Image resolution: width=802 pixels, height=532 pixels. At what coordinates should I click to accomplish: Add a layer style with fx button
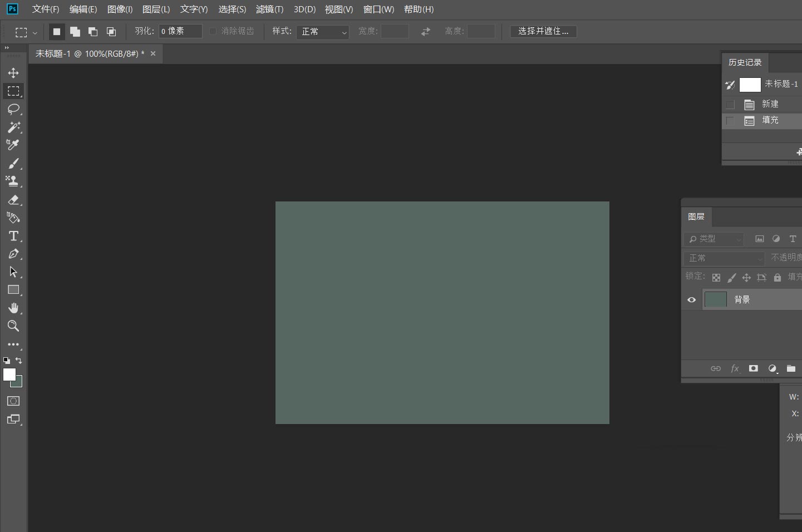click(735, 368)
